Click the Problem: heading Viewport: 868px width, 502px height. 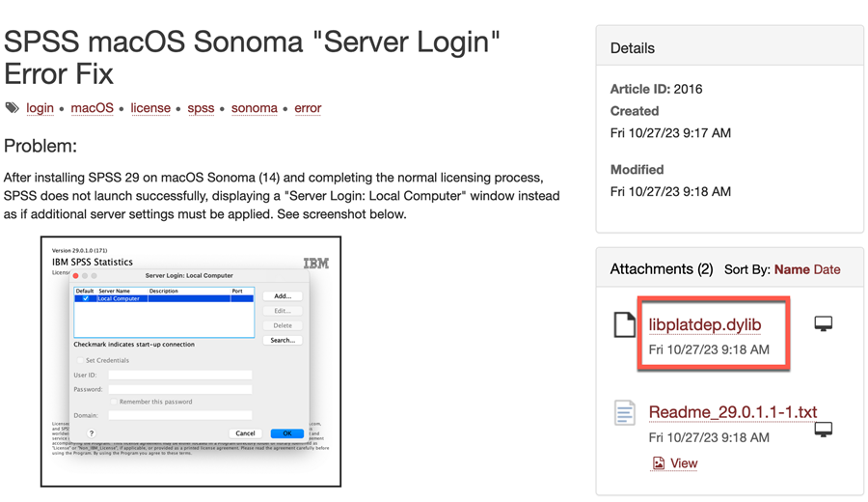point(41,147)
